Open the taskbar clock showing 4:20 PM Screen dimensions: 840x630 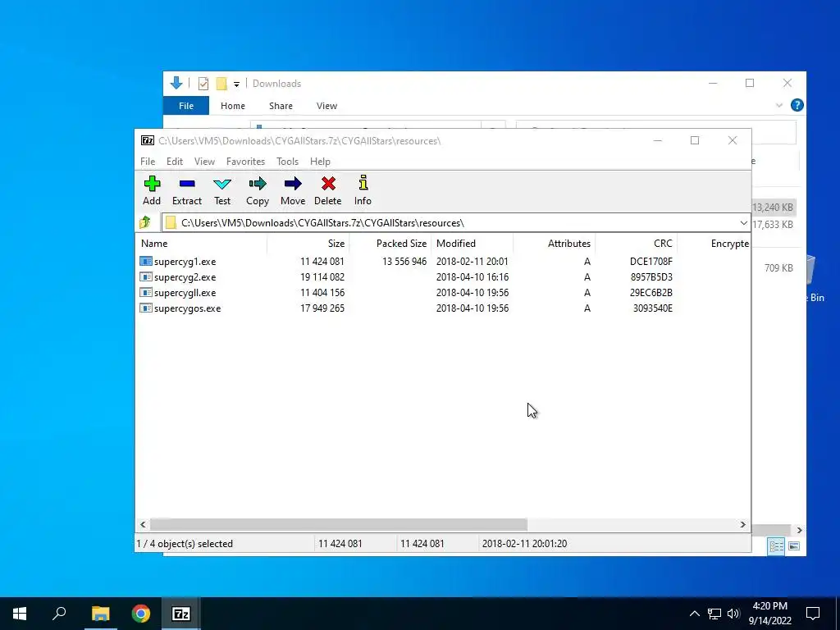pos(769,614)
